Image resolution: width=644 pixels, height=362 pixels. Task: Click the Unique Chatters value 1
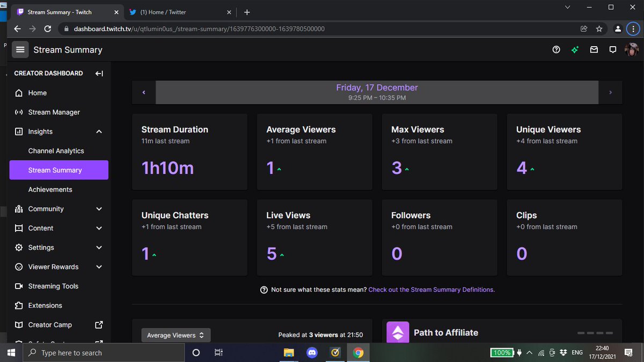click(x=145, y=254)
